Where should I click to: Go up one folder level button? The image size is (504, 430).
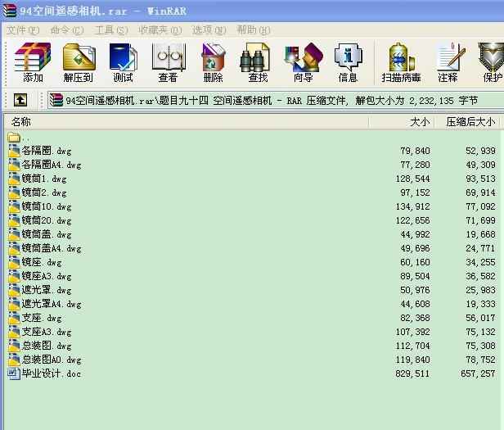coord(20,100)
